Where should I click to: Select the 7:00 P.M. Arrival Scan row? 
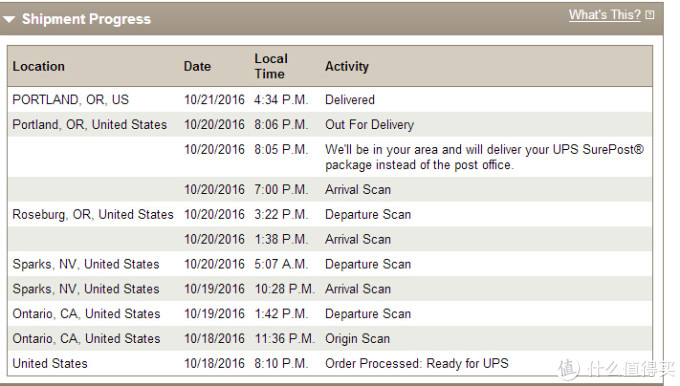pos(330,190)
